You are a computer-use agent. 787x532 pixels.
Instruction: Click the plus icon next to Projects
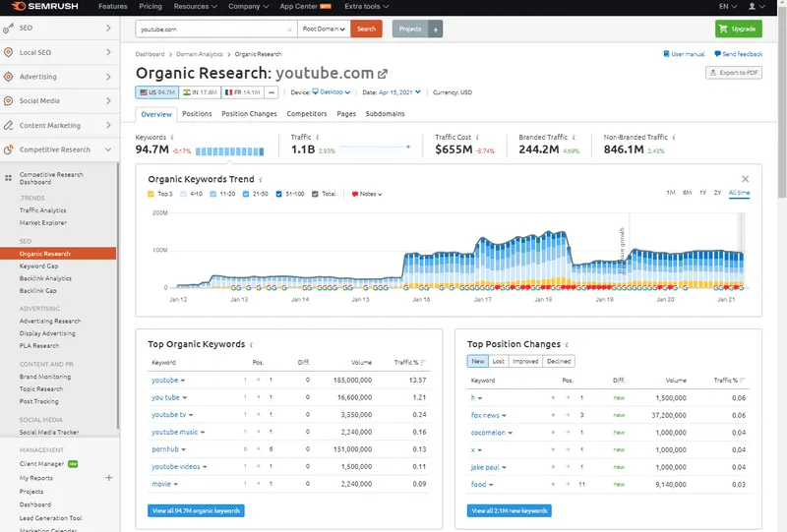click(436, 30)
